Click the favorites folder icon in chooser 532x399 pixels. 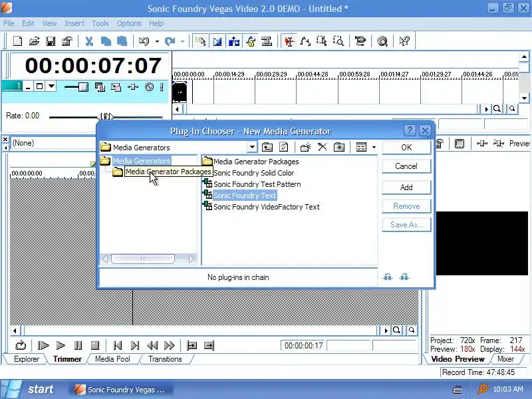[339, 147]
